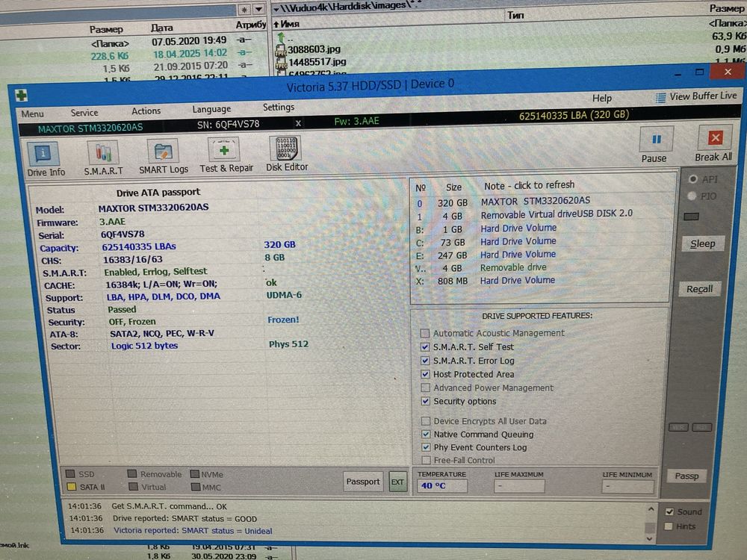Select the B: 1 GB volume row

tap(541, 228)
